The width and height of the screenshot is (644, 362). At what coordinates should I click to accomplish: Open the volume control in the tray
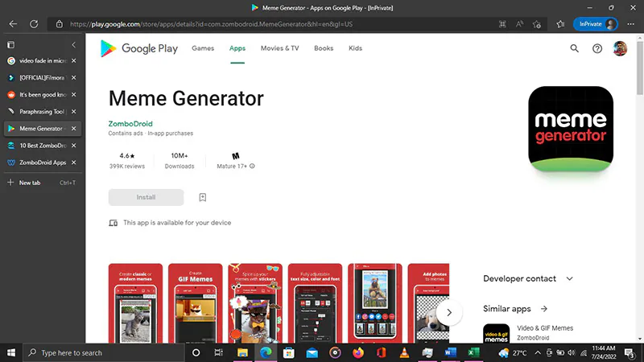point(572,352)
